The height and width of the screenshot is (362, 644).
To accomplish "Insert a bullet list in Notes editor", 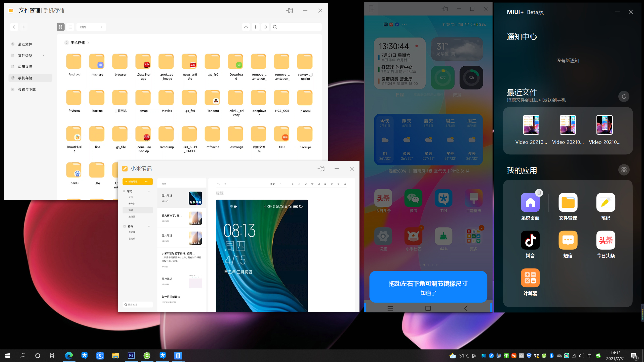I will 325,184.
